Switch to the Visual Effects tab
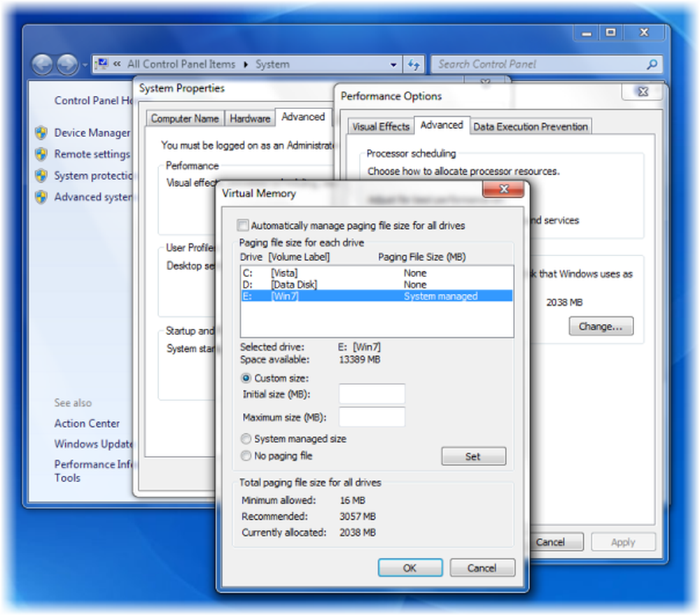This screenshot has height=615, width=700. (381, 127)
